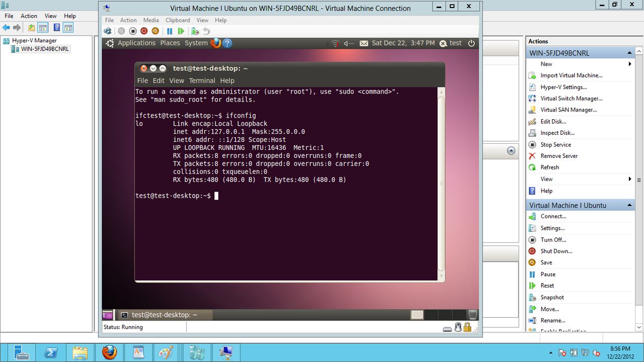Click Inspect Disk action
The height and width of the screenshot is (362, 644).
(557, 133)
